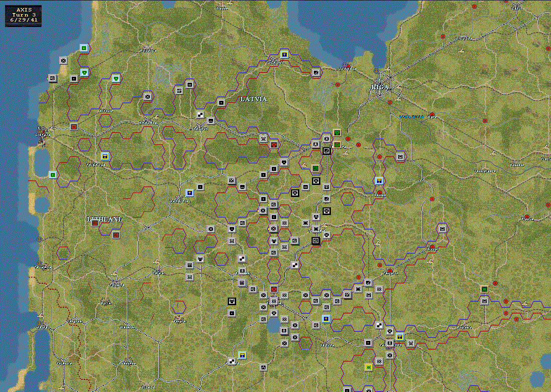Select the red unit just east of Liepaja
The height and width of the screenshot is (392, 551).
(x=74, y=126)
